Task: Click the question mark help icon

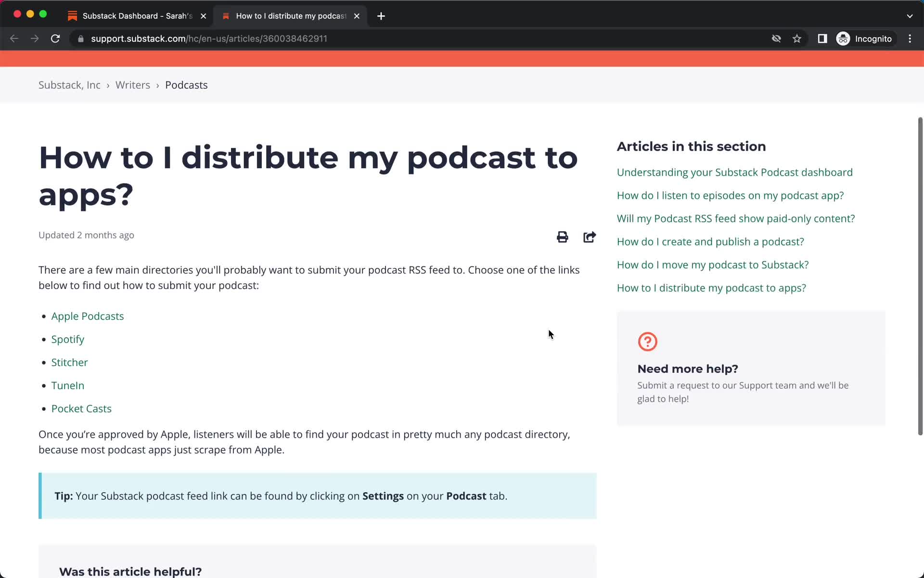Action: tap(647, 342)
